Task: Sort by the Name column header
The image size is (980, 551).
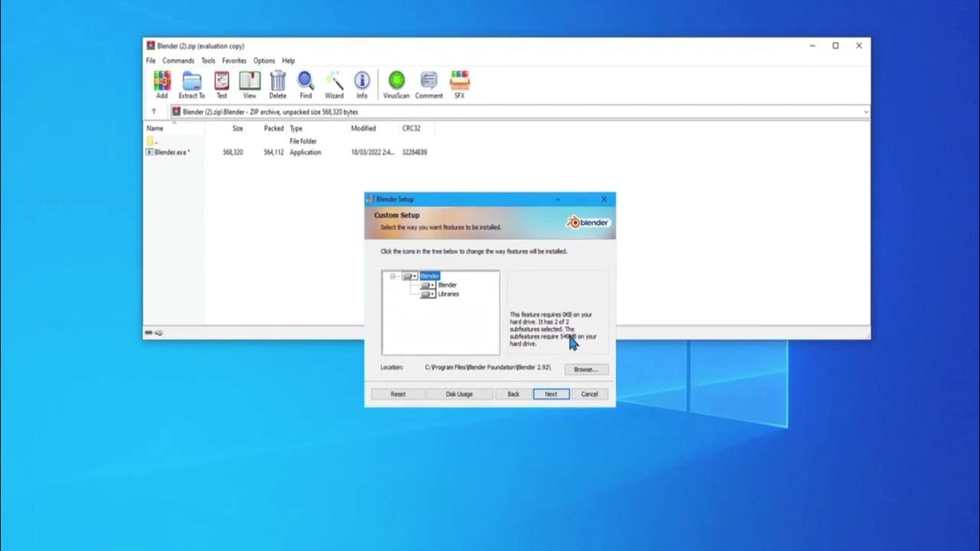Action: 155,129
